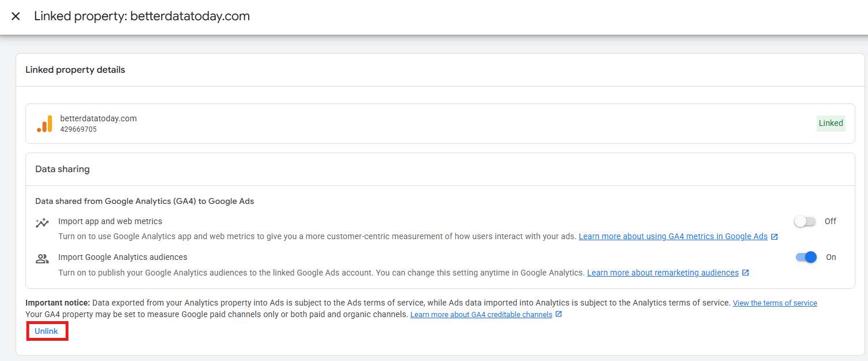Click the On label beside audiences toggle
The image size is (868, 361).
pos(831,258)
